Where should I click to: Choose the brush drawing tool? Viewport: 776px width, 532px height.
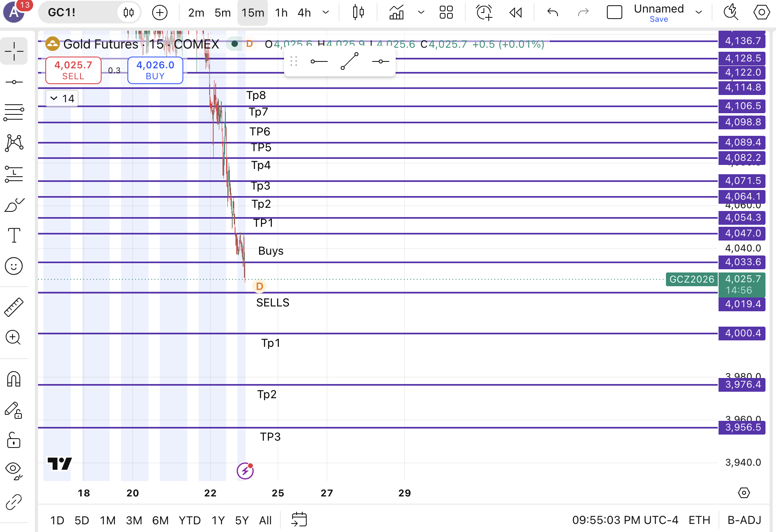(14, 205)
